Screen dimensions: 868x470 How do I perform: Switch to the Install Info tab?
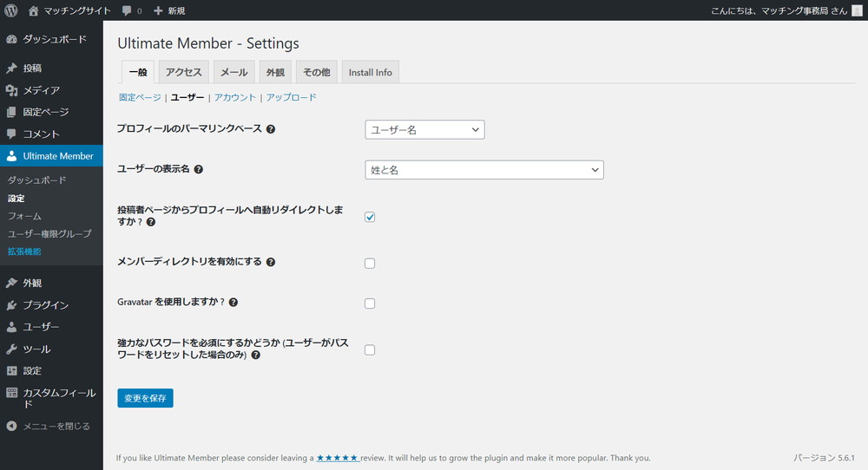pyautogui.click(x=371, y=72)
